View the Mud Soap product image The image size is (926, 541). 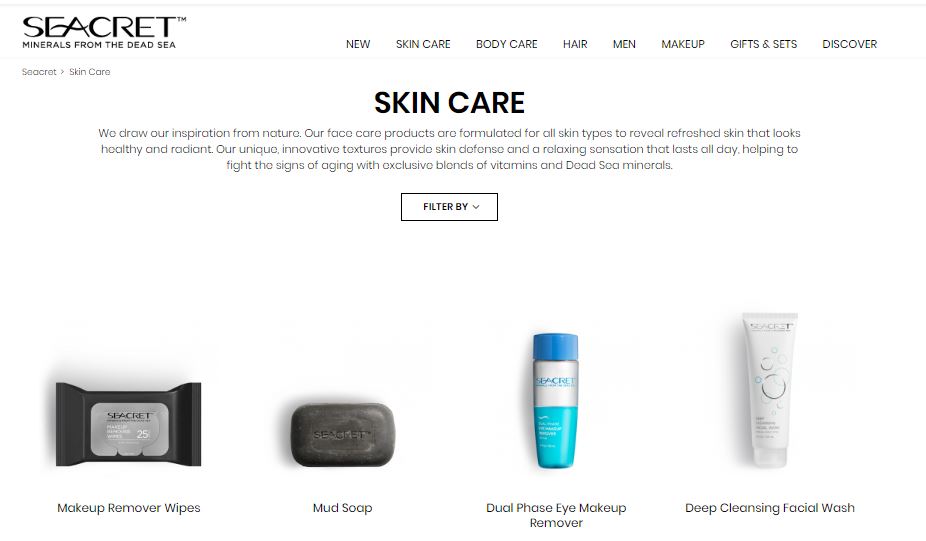pos(343,435)
